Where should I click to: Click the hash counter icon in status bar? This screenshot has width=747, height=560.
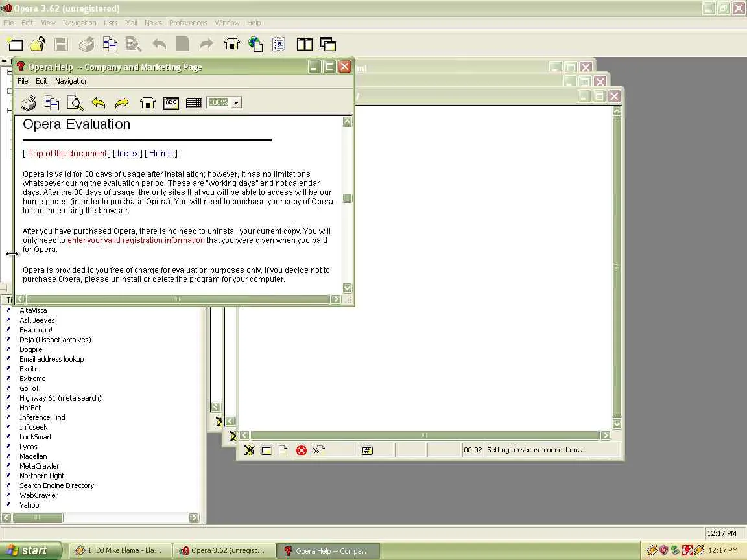tap(367, 450)
